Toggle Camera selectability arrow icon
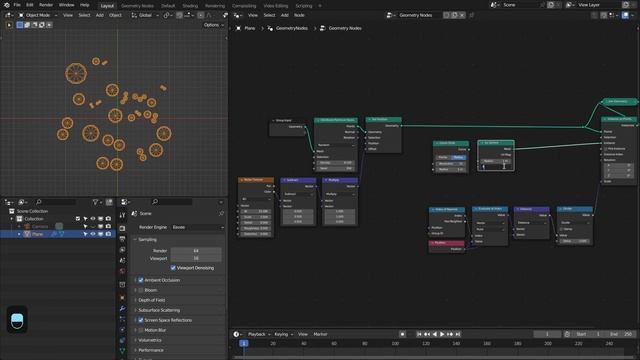Image resolution: width=640 pixels, height=360 pixels. (85, 227)
